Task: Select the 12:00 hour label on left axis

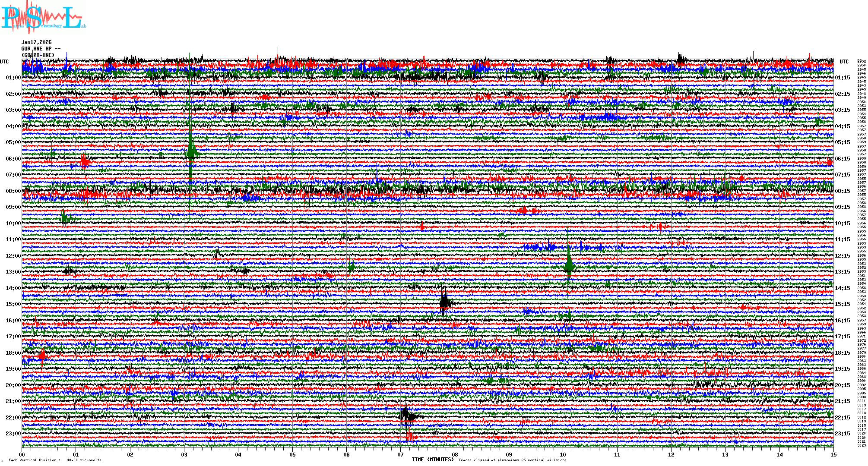Action: 13,256
